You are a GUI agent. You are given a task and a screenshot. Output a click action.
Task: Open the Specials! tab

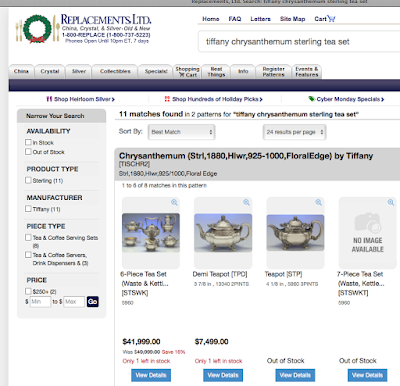tap(156, 71)
